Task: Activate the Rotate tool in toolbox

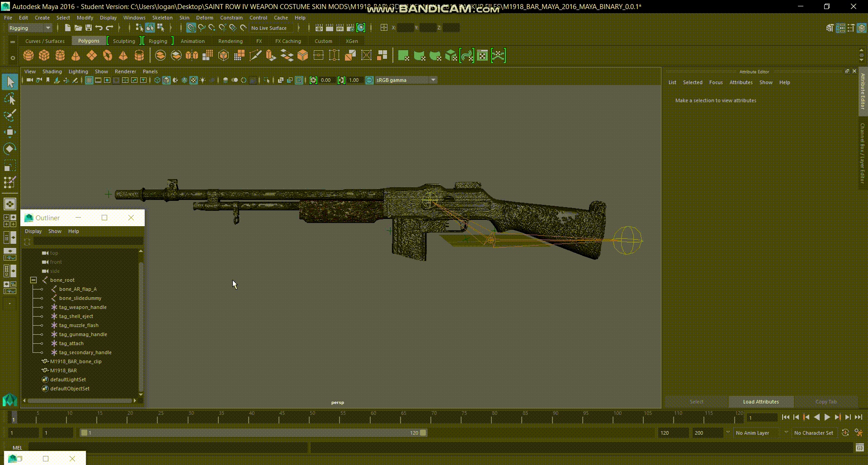Action: coord(10,149)
